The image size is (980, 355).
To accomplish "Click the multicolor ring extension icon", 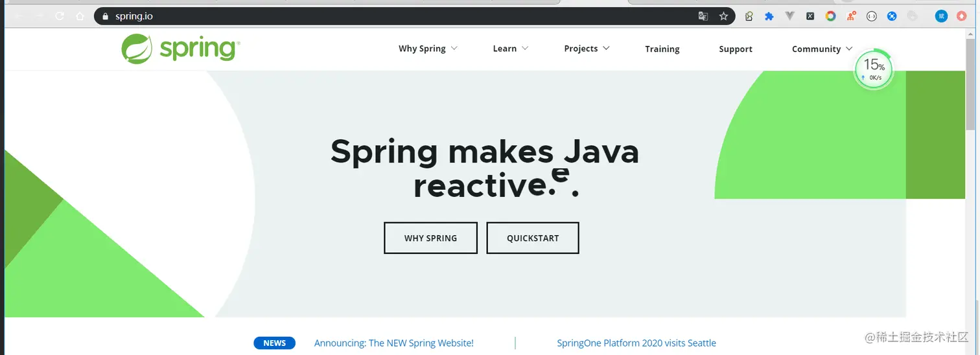I will tap(830, 16).
